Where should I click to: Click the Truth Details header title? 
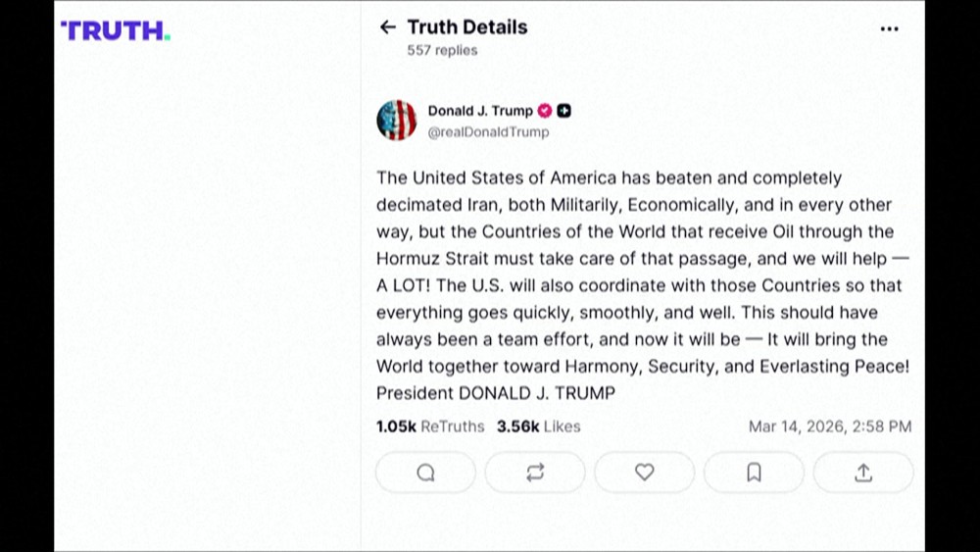coord(467,27)
